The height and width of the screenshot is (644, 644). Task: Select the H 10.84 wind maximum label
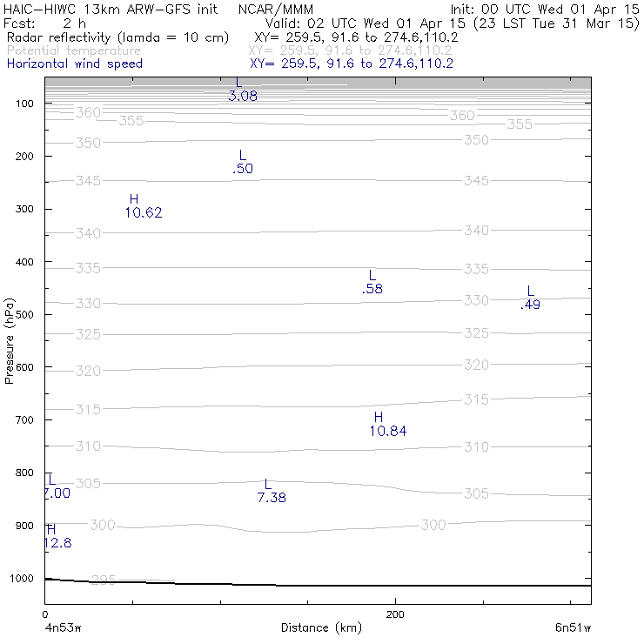[388, 425]
